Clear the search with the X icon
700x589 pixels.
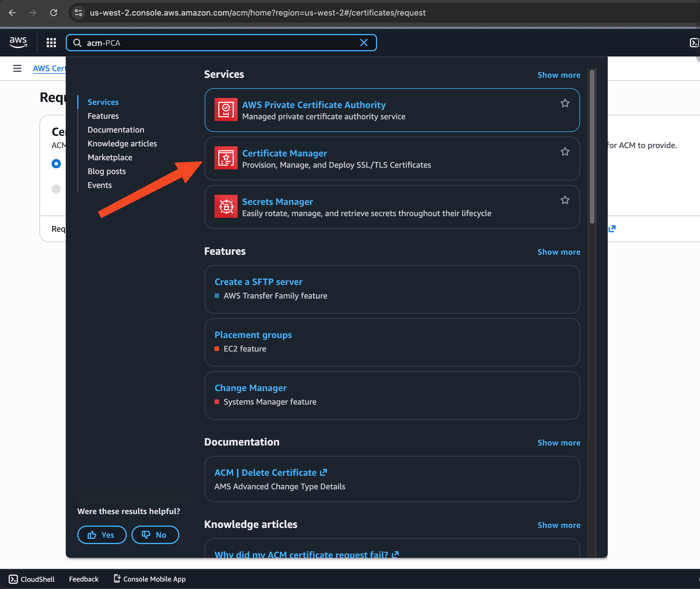tap(364, 42)
